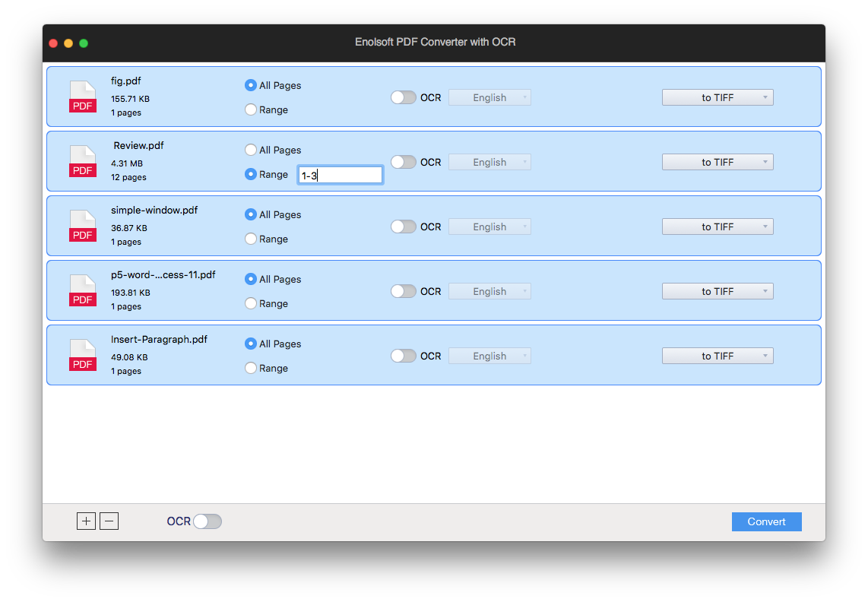Click the PDF icon for Insert-Paragraph.pdf
868x602 pixels.
click(83, 356)
